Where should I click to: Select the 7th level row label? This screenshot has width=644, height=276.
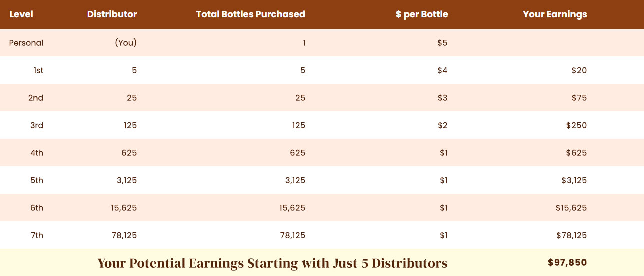coord(37,235)
